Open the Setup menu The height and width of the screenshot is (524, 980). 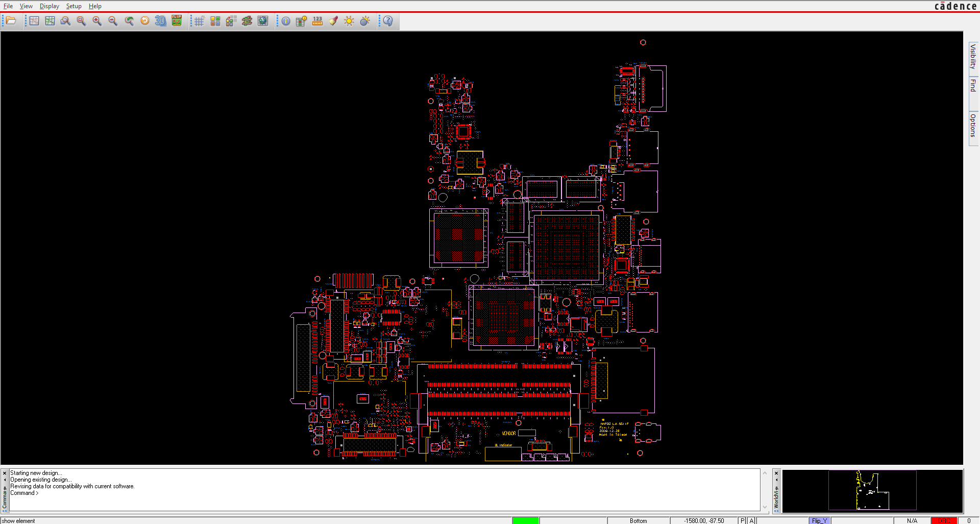tap(73, 6)
